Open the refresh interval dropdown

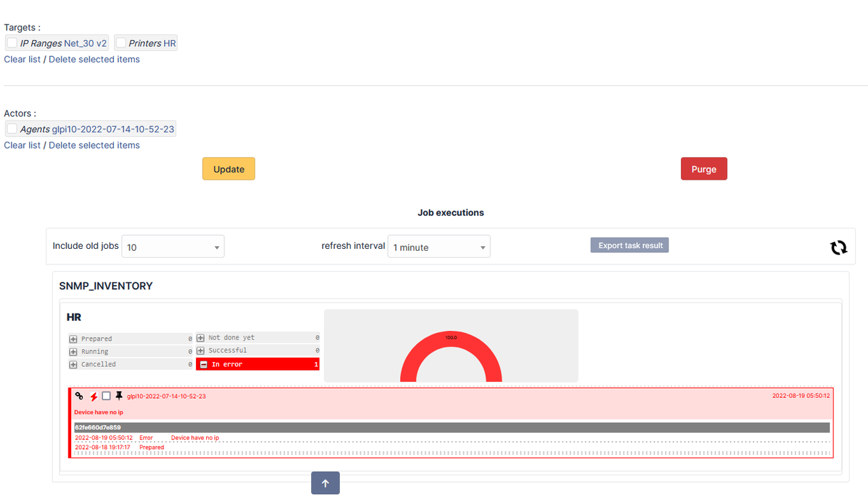tap(439, 246)
